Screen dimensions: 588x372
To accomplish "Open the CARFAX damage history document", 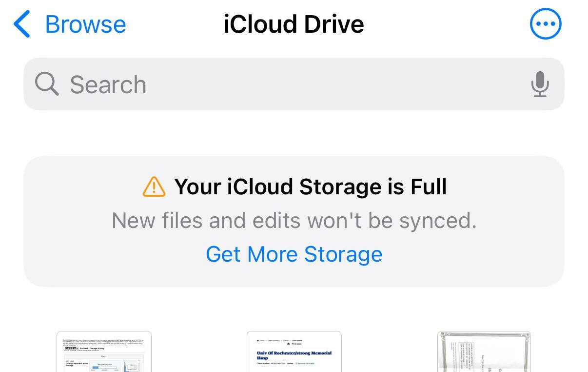I will [x=104, y=352].
